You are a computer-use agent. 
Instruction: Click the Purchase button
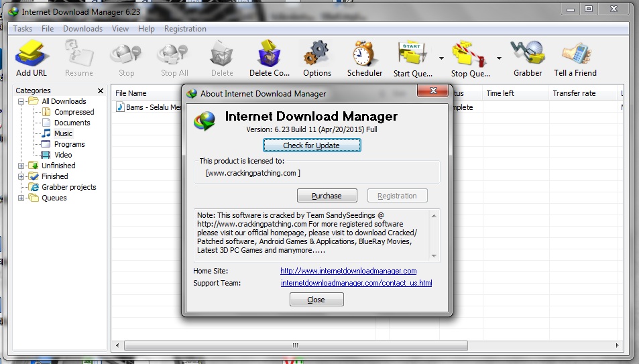[327, 196]
